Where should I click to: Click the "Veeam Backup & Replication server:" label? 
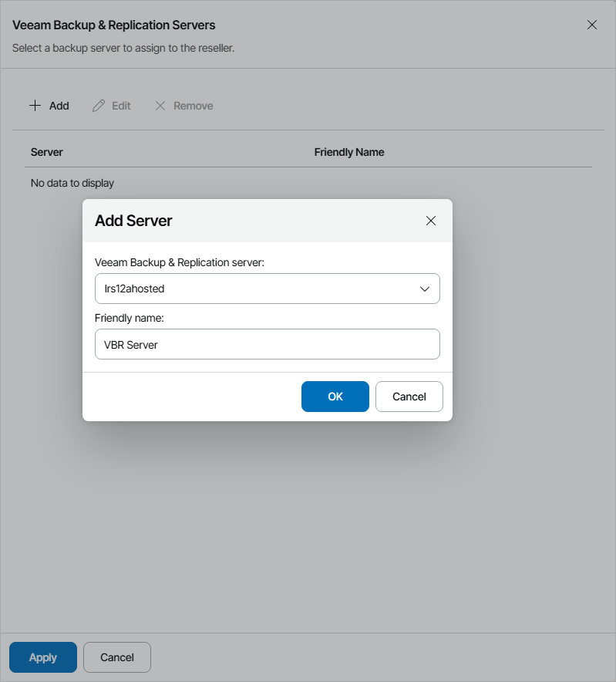click(180, 262)
